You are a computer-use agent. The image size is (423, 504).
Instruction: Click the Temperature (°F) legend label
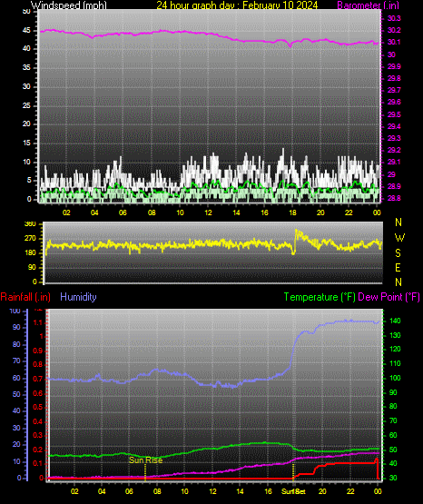[320, 297]
